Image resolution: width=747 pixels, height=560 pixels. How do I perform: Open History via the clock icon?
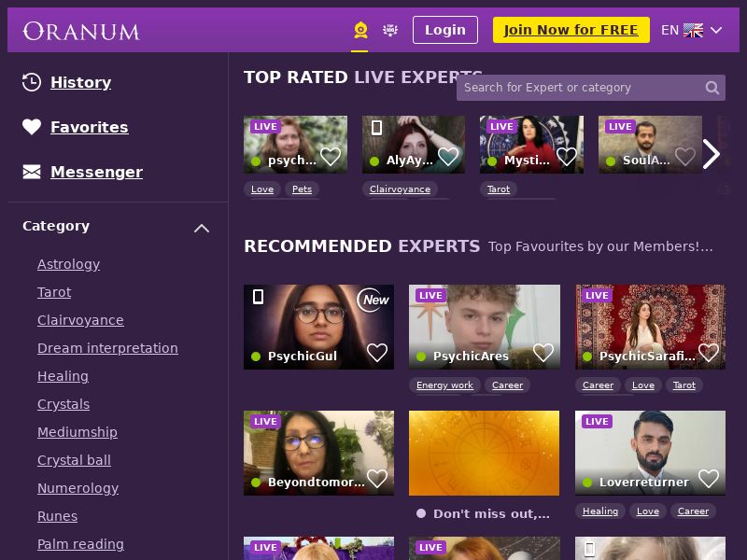[x=32, y=82]
